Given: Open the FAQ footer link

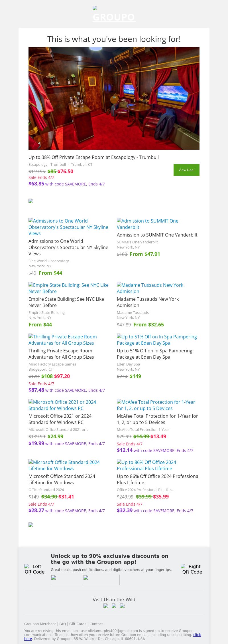Looking at the screenshot, I should tap(62, 624).
